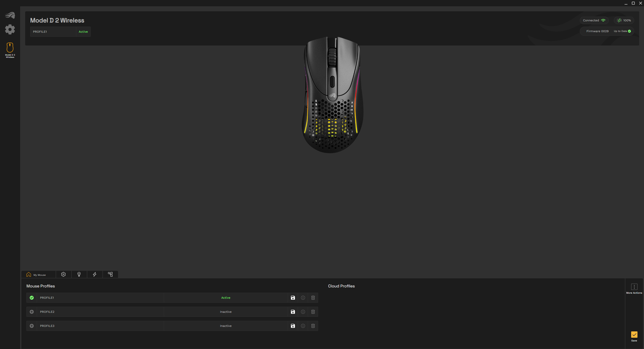Open the key binding blocks tab
This screenshot has height=349, width=644.
pos(110,274)
